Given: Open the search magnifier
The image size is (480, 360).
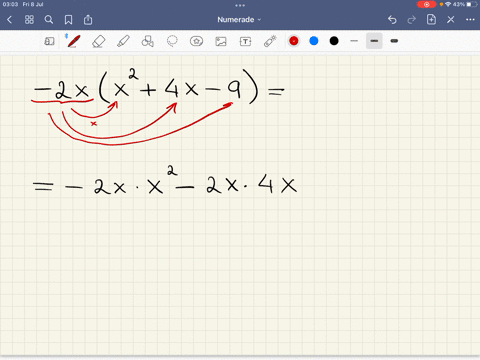Looking at the screenshot, I should click(49, 20).
